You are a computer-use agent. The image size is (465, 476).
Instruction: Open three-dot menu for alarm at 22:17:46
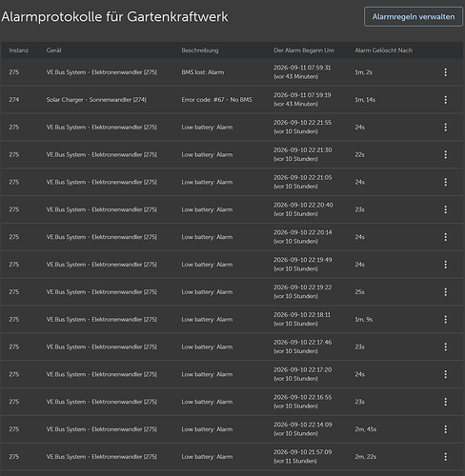(446, 347)
